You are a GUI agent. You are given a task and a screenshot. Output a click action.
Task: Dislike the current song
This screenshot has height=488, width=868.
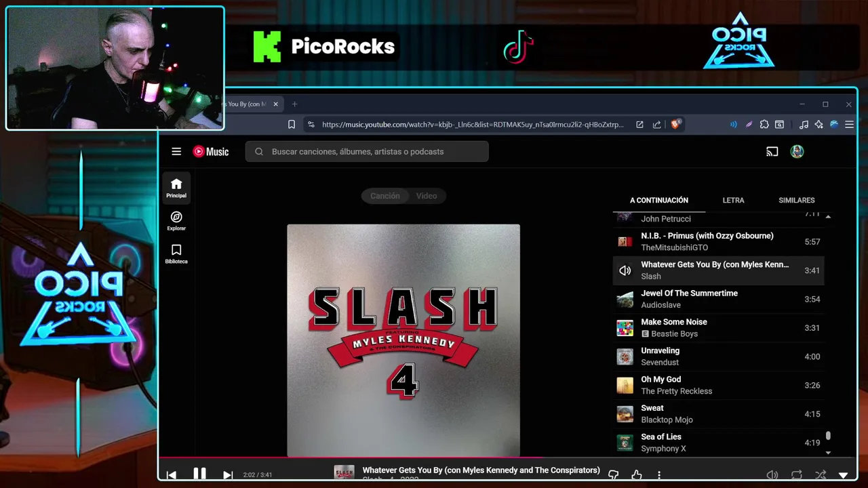pyautogui.click(x=614, y=475)
